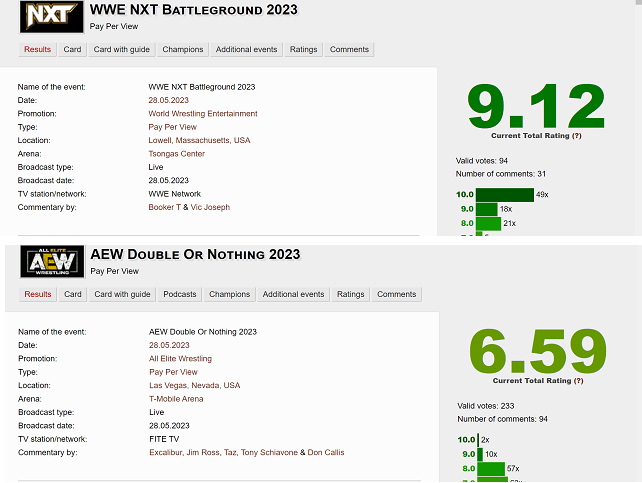Click 'Number of comments: 94' text
The width and height of the screenshot is (642, 483).
(x=502, y=419)
